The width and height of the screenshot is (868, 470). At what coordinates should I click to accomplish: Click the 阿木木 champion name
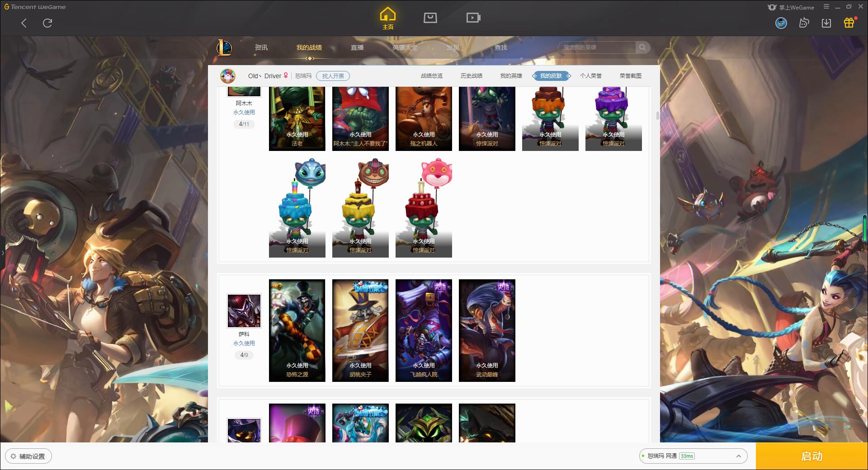point(244,103)
